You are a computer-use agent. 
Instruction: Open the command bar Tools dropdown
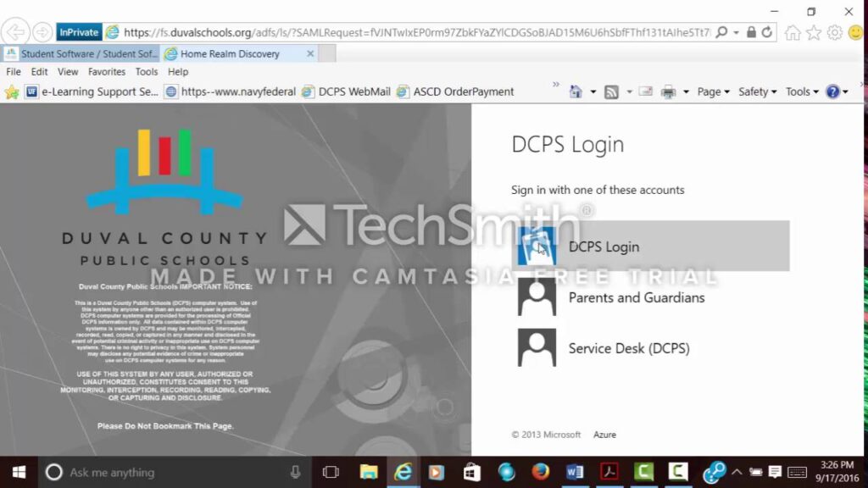(x=802, y=91)
